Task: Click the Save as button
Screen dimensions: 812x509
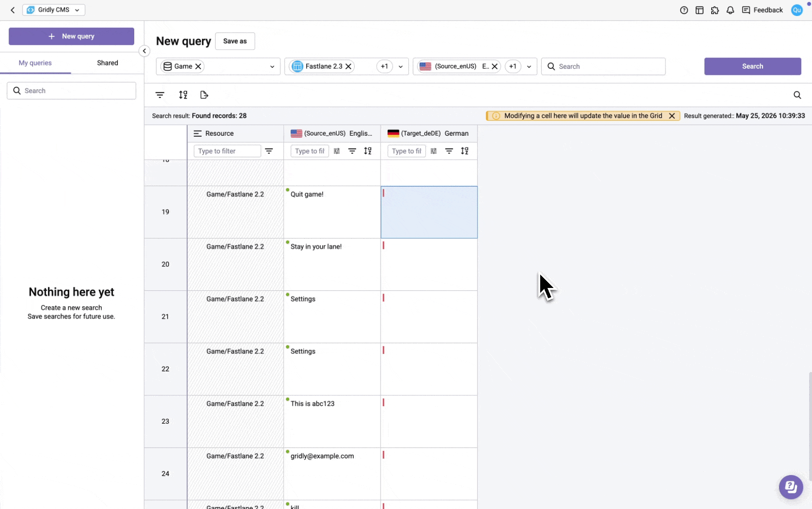Action: (235, 41)
